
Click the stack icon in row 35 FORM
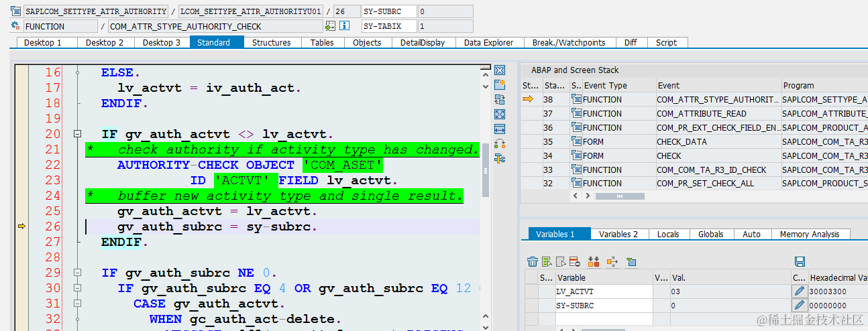[x=576, y=141]
